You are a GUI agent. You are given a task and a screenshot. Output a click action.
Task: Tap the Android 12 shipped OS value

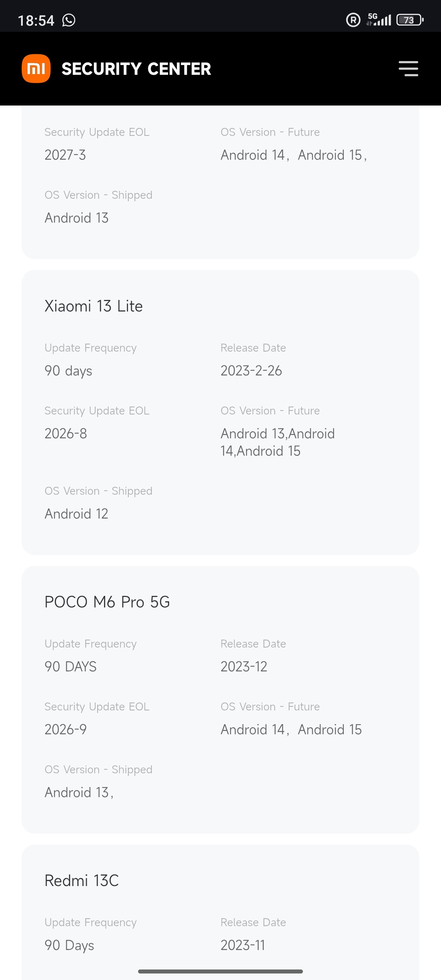[76, 514]
